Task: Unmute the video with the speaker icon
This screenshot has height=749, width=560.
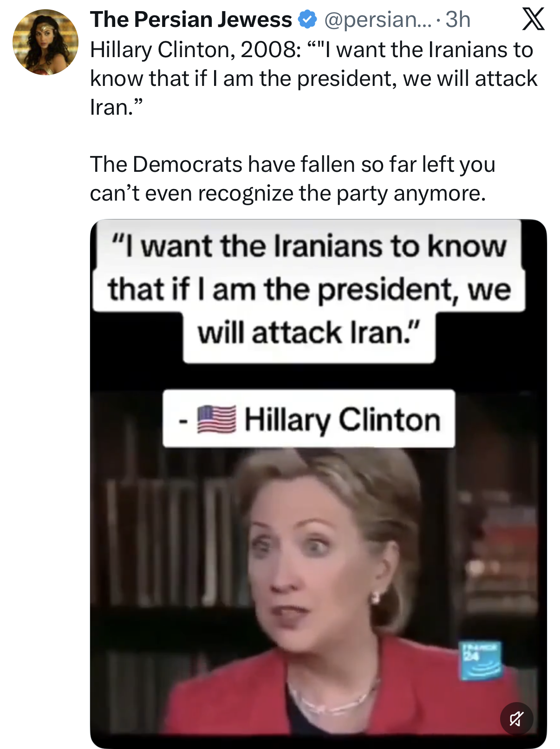Action: (x=516, y=719)
